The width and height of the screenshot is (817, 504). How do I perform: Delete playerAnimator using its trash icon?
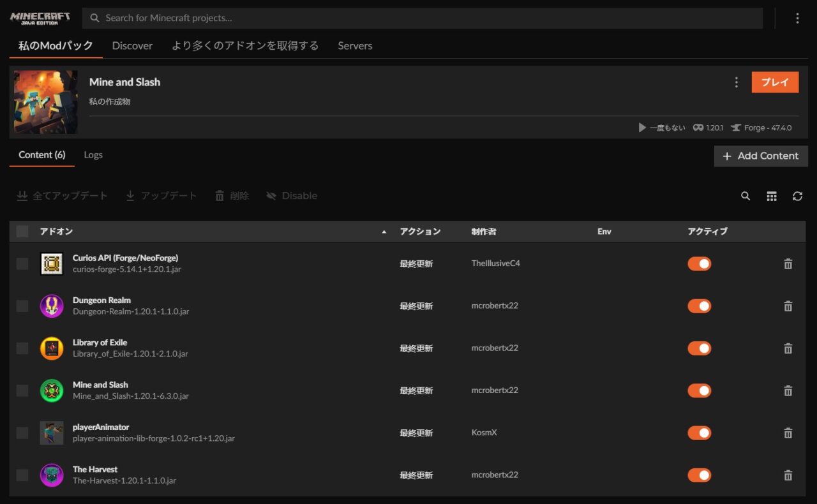coord(788,433)
